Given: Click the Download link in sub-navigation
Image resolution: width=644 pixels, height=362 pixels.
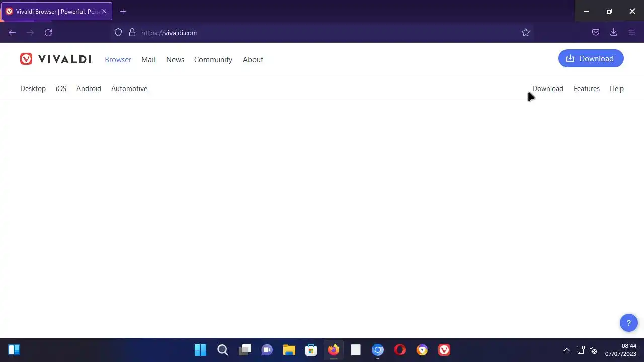Looking at the screenshot, I should 548,88.
